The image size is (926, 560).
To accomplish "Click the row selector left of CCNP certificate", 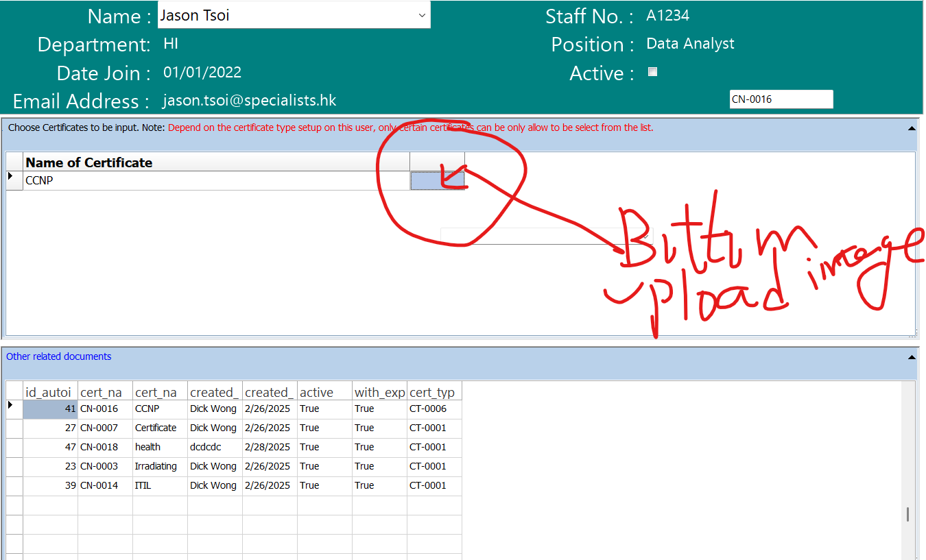I will [x=14, y=181].
